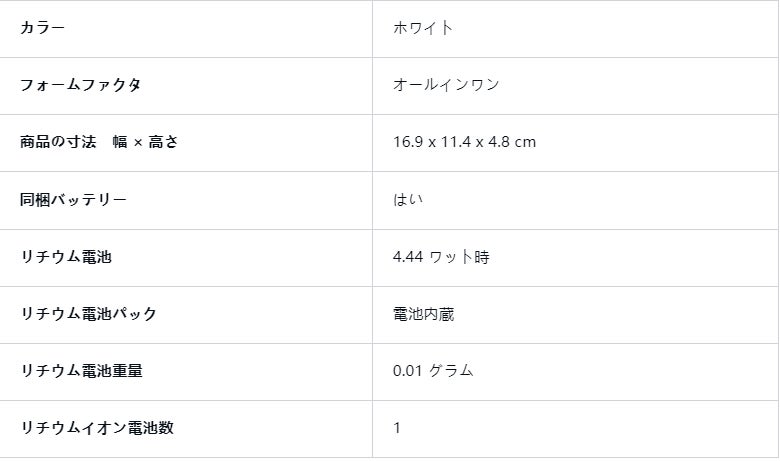Click the リチウム電池パック label
The height and width of the screenshot is (461, 780).
[89, 314]
